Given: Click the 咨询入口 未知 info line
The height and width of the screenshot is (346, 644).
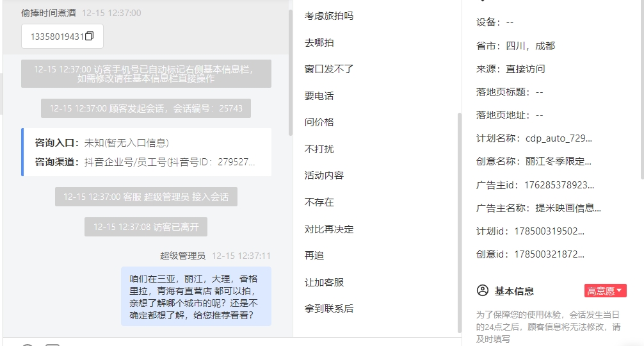Looking at the screenshot, I should click(x=102, y=143).
